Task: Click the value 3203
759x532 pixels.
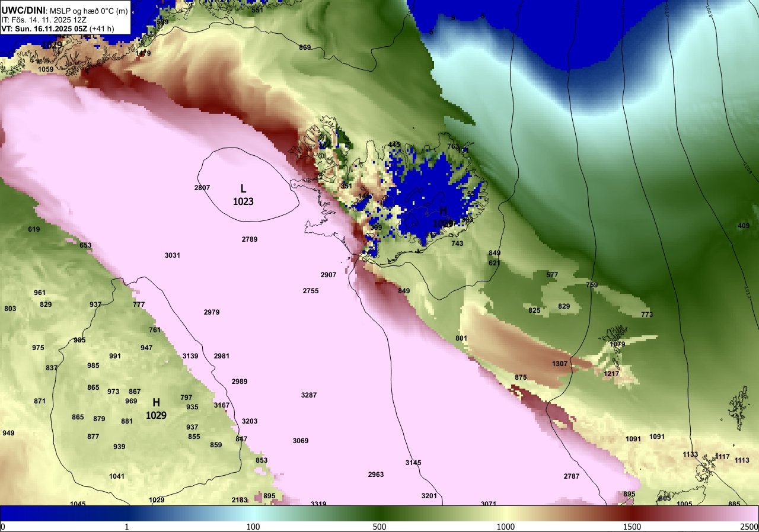Action: pos(250,421)
